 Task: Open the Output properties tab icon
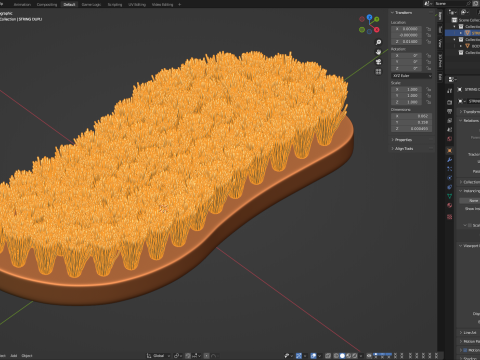click(x=450, y=111)
